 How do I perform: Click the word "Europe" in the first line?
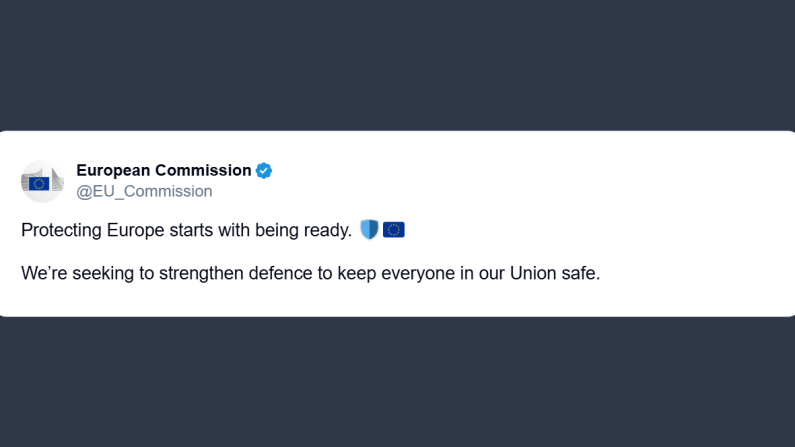tap(135, 231)
